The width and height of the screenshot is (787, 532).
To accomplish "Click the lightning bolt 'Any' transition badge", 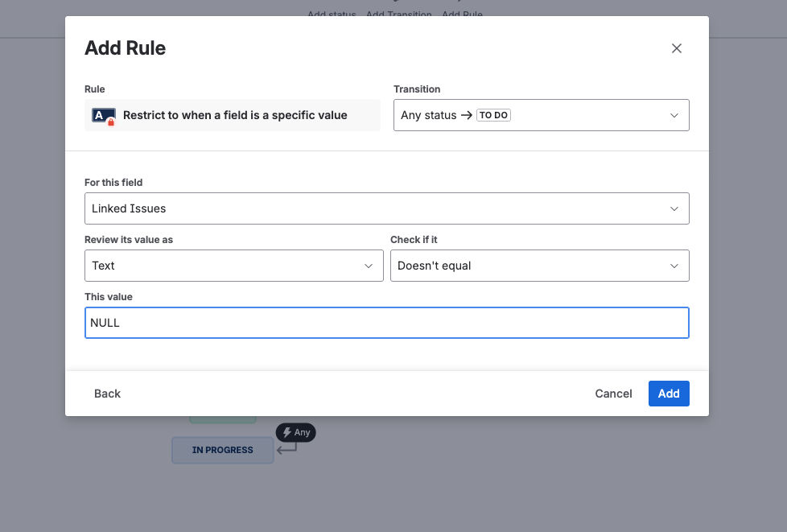I will point(295,432).
